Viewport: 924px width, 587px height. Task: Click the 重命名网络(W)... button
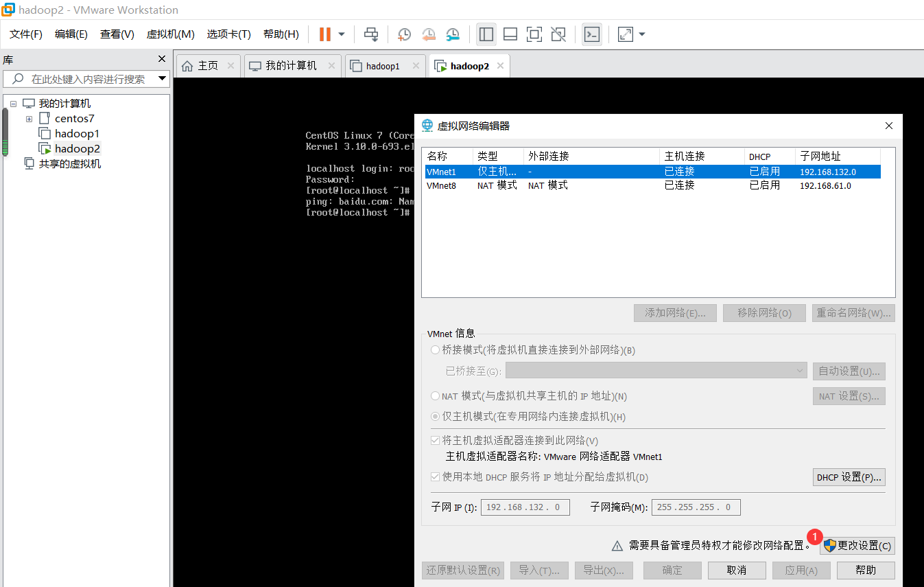pyautogui.click(x=853, y=313)
